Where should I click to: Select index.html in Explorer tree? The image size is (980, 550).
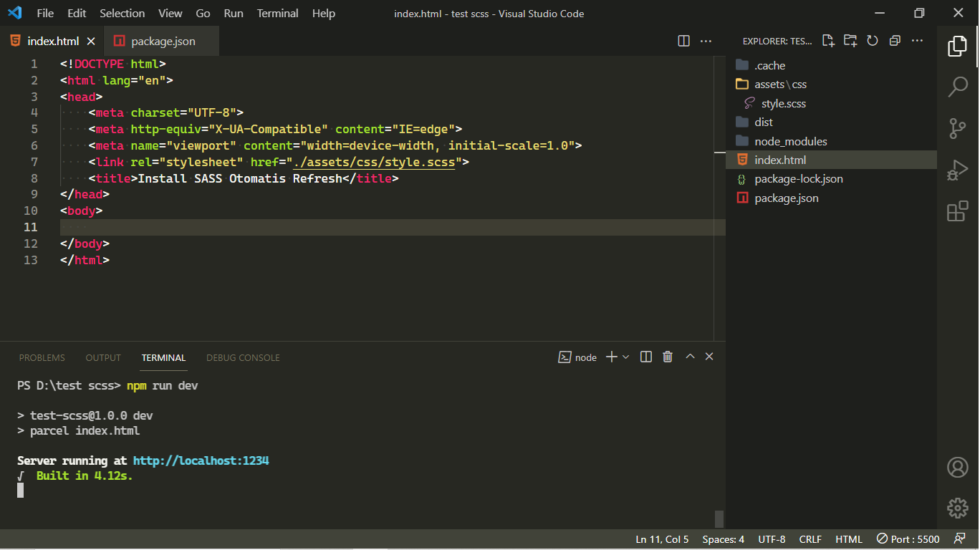(x=831, y=160)
